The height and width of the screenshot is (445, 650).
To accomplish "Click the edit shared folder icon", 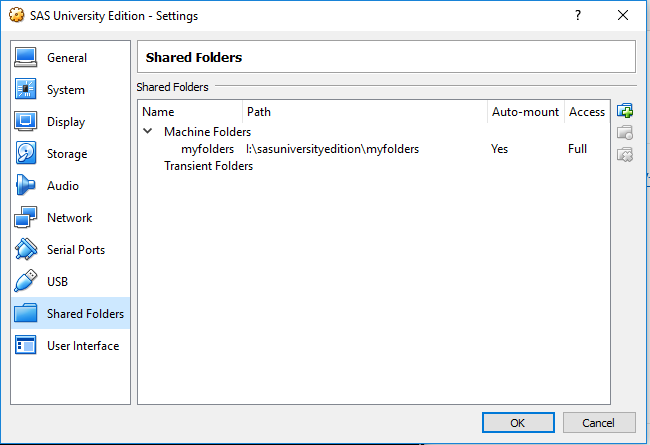I will (x=625, y=133).
